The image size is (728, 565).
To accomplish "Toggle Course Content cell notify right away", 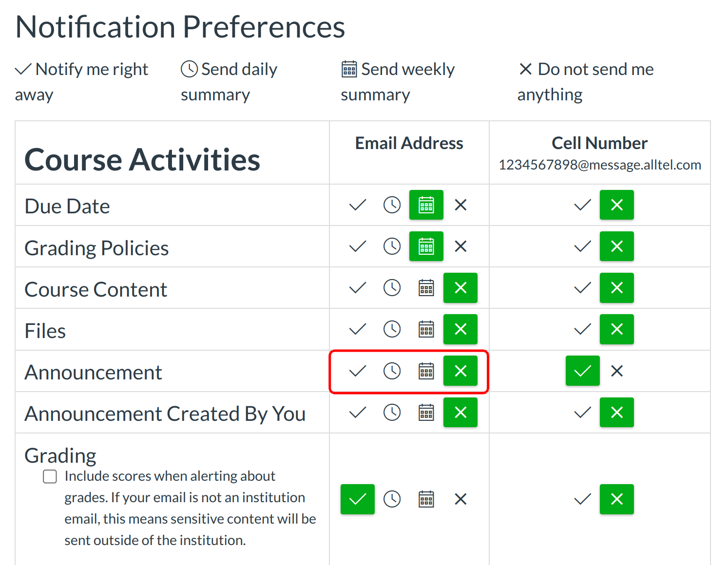I will [582, 288].
